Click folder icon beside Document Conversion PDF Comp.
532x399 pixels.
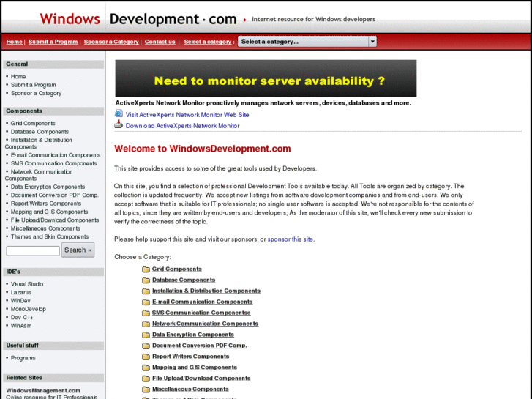[146, 346]
